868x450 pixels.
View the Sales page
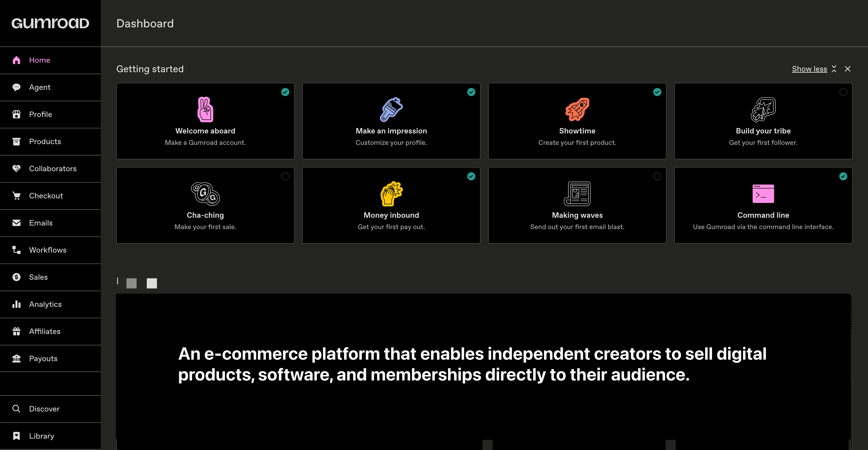tap(50, 277)
